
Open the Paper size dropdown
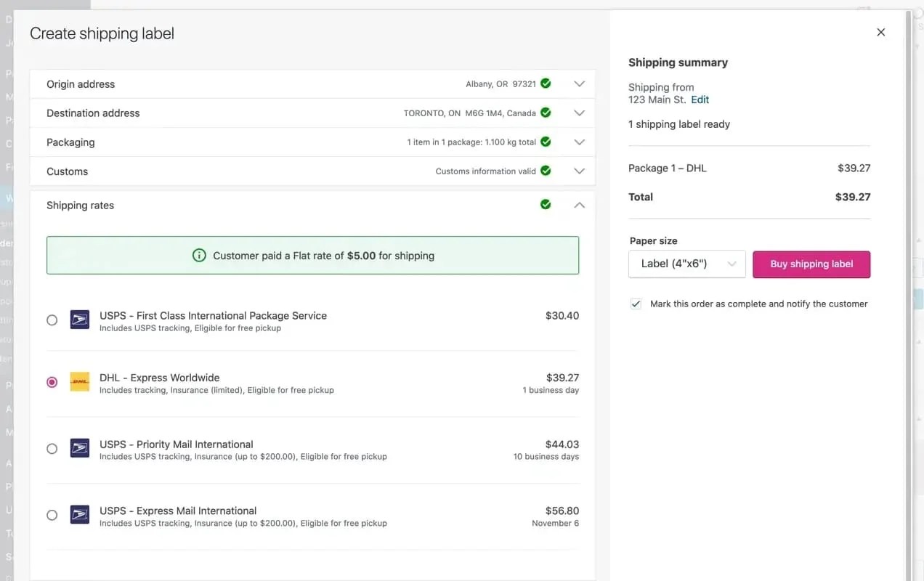point(686,264)
